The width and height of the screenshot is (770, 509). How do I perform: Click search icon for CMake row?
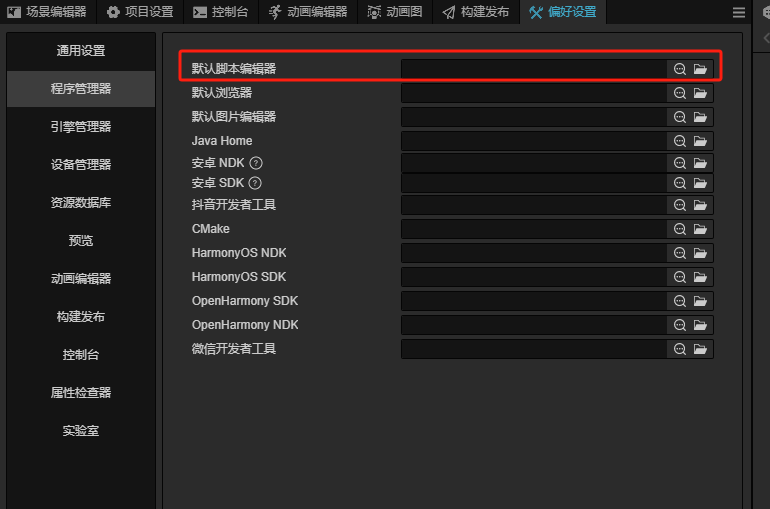click(680, 229)
